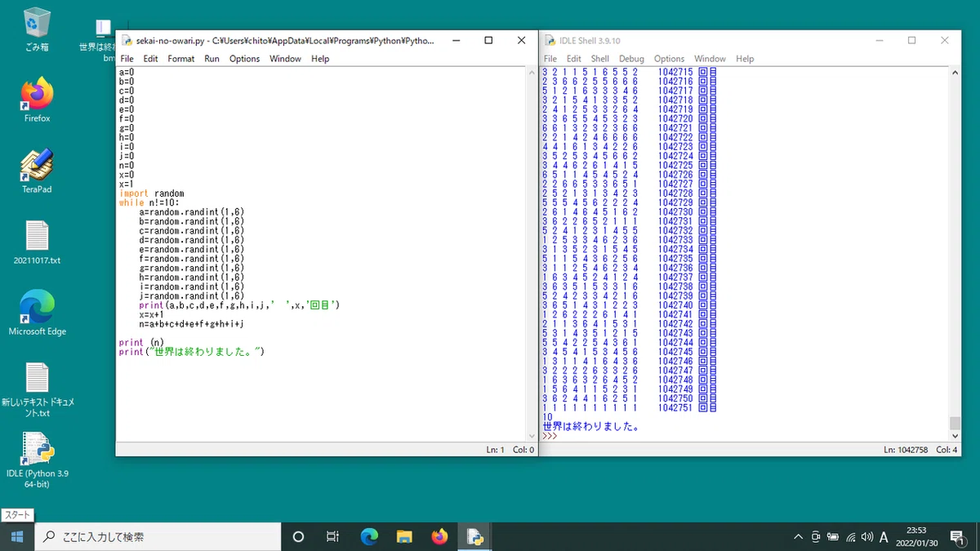Open File Explorer from the taskbar

(404, 536)
